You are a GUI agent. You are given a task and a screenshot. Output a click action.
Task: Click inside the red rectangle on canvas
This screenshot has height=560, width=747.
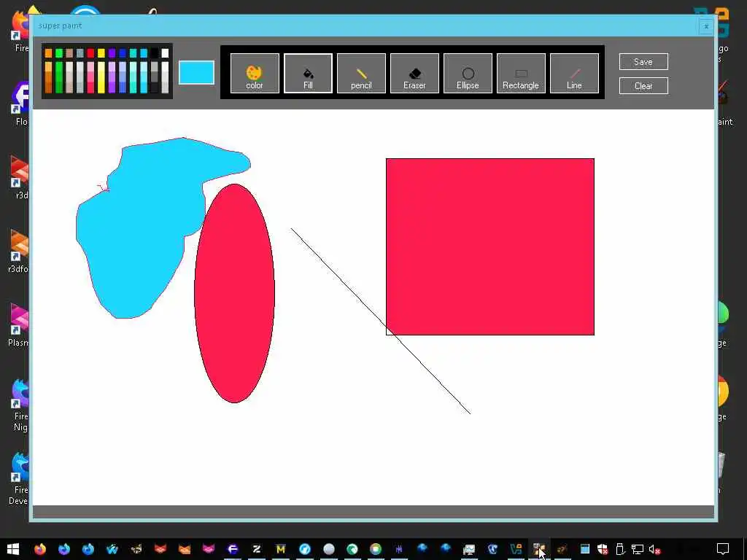point(489,246)
